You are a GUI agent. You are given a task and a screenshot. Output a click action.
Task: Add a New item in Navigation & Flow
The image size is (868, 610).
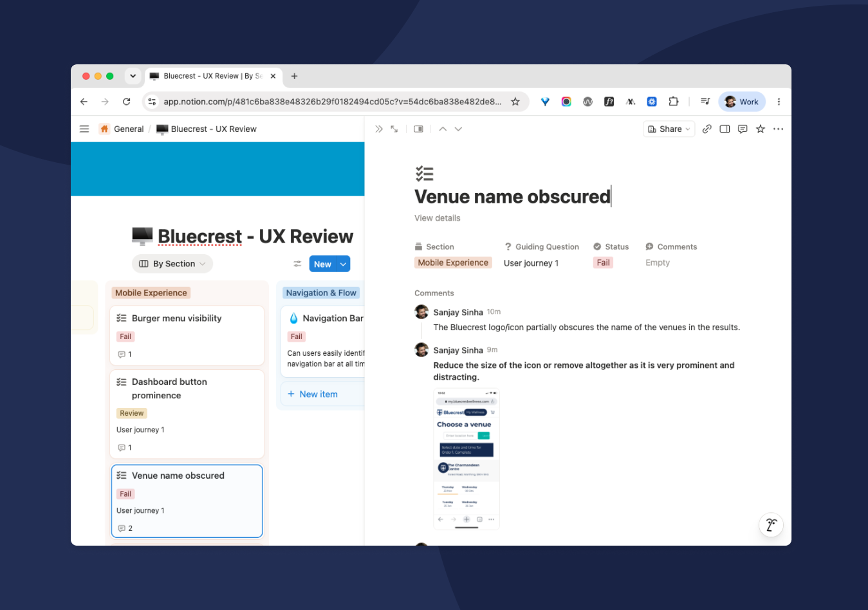[x=313, y=394]
